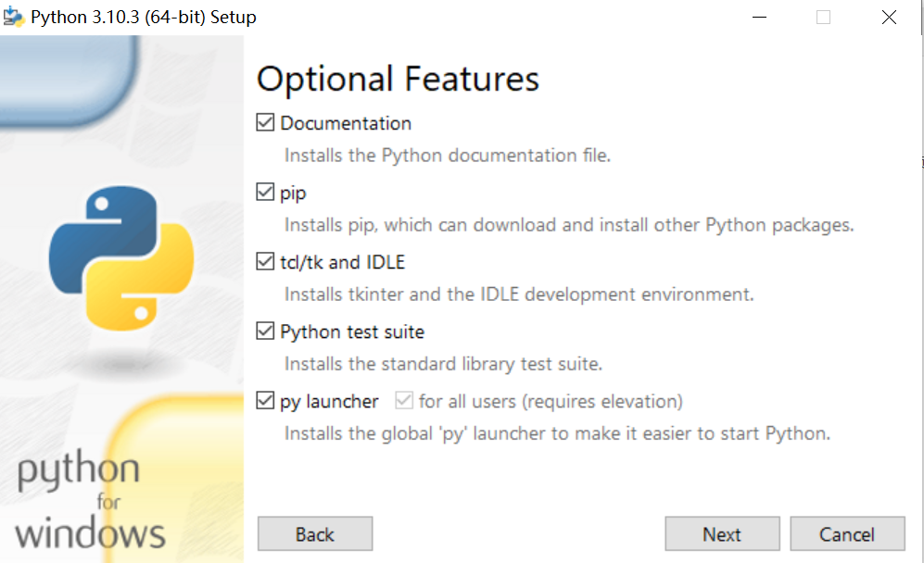Click the 'py launcher' label text
Screen dimensions: 924x563
[x=327, y=401]
